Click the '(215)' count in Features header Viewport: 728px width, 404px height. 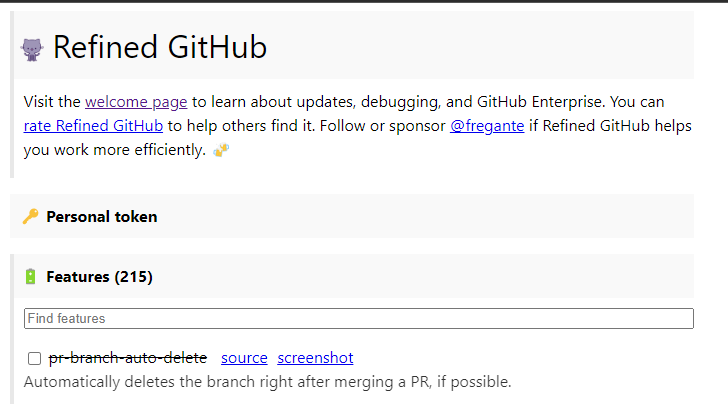point(133,276)
